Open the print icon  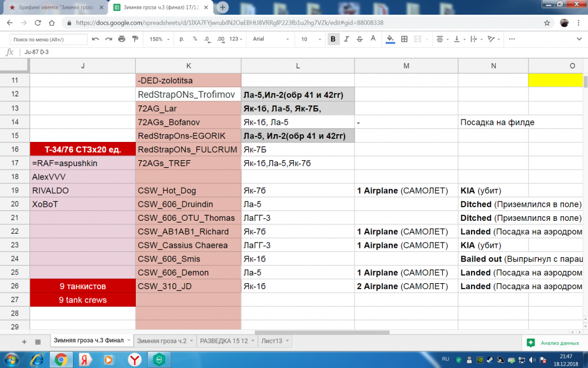click(121, 39)
